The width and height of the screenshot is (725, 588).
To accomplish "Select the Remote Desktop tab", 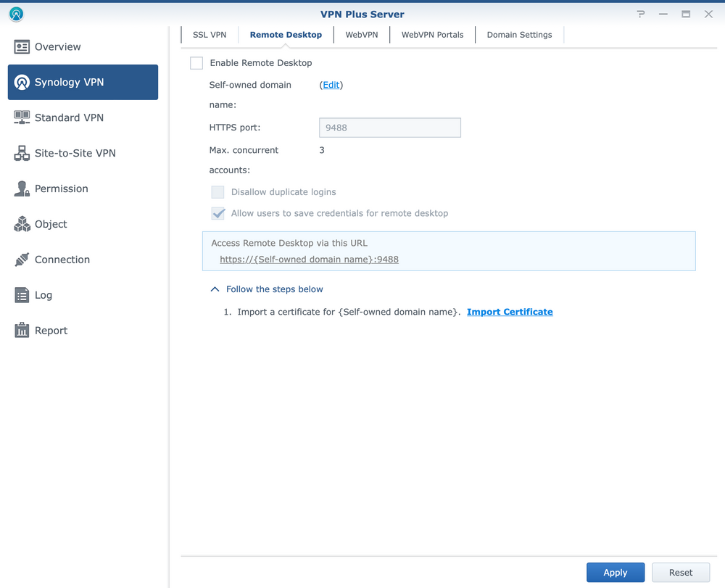I will pyautogui.click(x=286, y=35).
